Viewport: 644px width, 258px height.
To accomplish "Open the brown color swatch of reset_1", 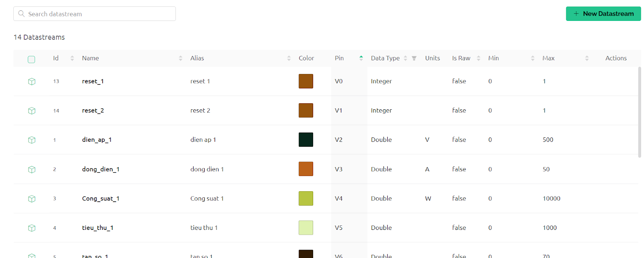I will [x=306, y=81].
